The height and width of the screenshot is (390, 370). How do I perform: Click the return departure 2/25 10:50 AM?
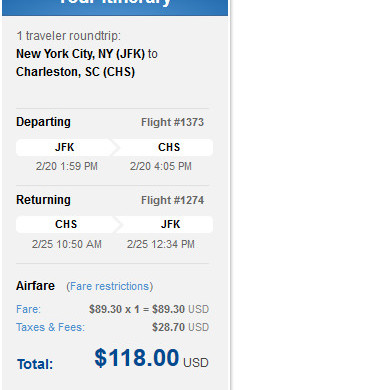tap(67, 244)
